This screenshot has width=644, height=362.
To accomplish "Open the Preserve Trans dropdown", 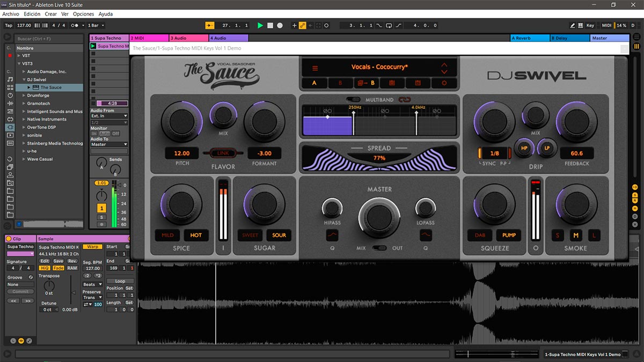I will pyautogui.click(x=92, y=297).
